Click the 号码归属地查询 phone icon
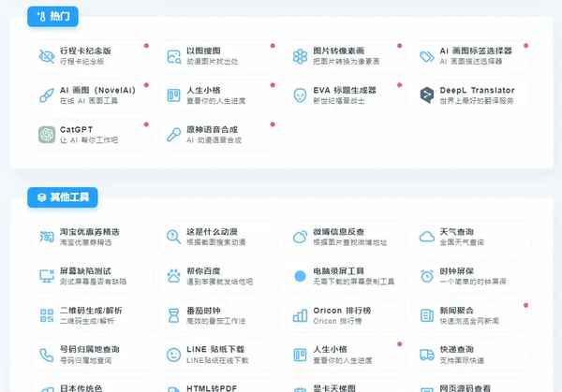 [47, 355]
